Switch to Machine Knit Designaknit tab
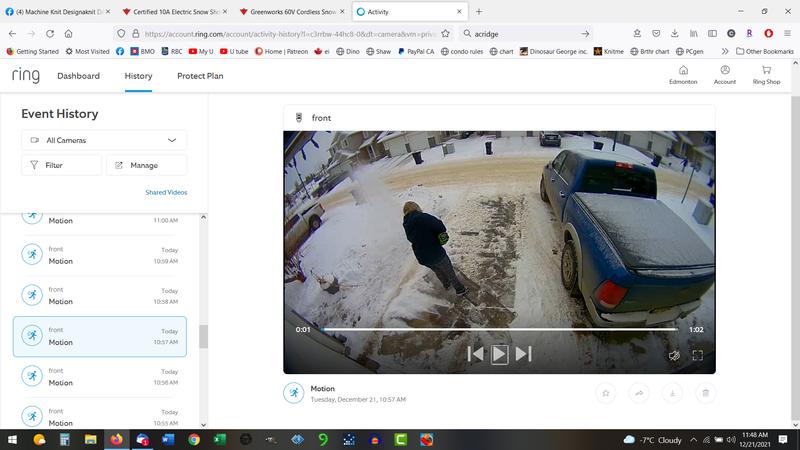 pos(58,11)
